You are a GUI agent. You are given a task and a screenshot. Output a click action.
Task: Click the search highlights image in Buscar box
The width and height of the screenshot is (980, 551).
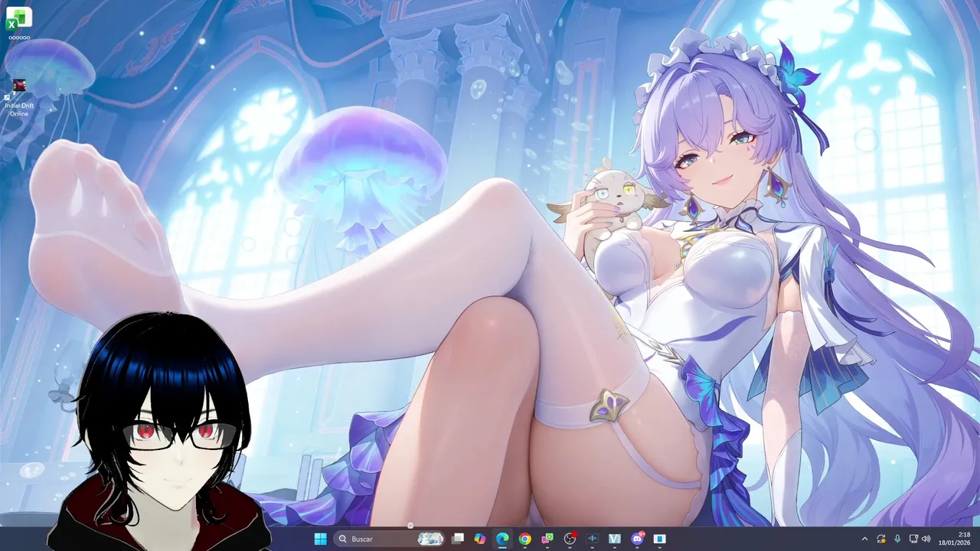430,539
